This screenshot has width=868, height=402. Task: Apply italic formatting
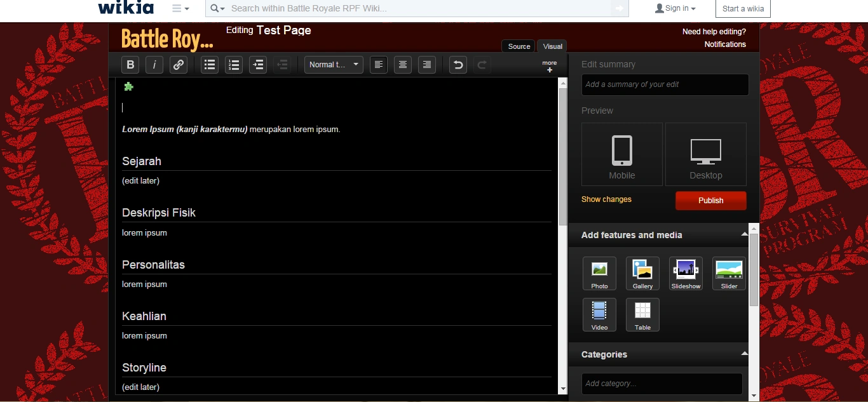154,65
